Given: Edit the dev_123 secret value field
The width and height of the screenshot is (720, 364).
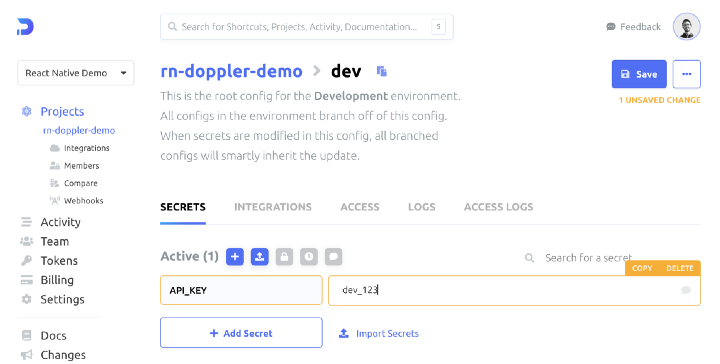Looking at the screenshot, I should pyautogui.click(x=514, y=290).
